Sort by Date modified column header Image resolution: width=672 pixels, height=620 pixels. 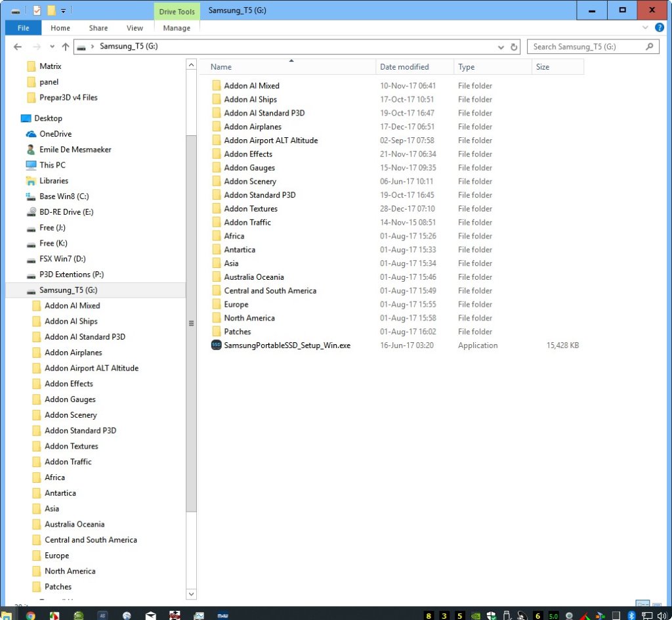pyautogui.click(x=404, y=67)
